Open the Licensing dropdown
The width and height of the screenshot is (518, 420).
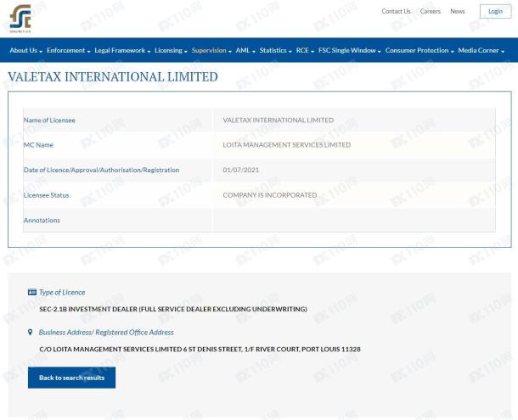(x=171, y=51)
